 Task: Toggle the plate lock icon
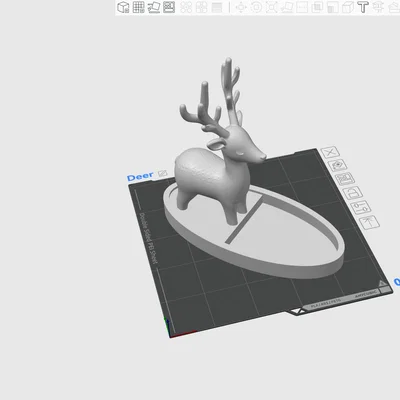click(x=353, y=193)
